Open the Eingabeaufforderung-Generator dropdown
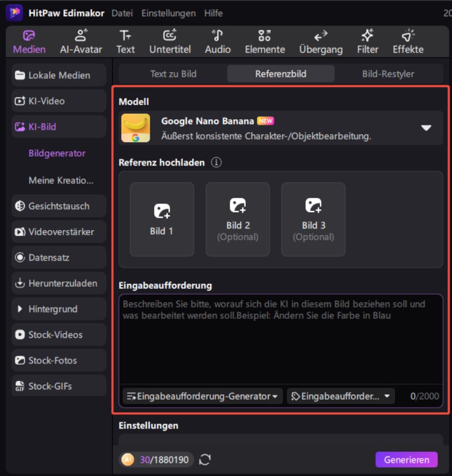The width and height of the screenshot is (452, 476). pos(202,396)
